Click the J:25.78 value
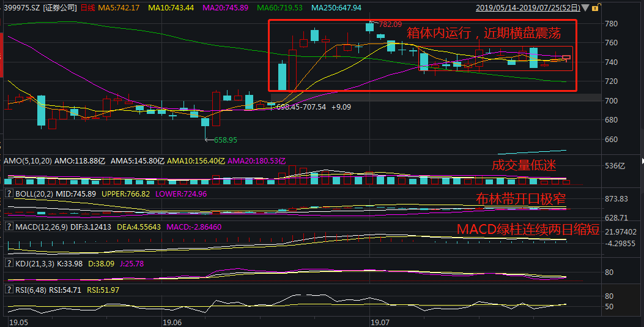The image size is (644, 327). [132, 264]
